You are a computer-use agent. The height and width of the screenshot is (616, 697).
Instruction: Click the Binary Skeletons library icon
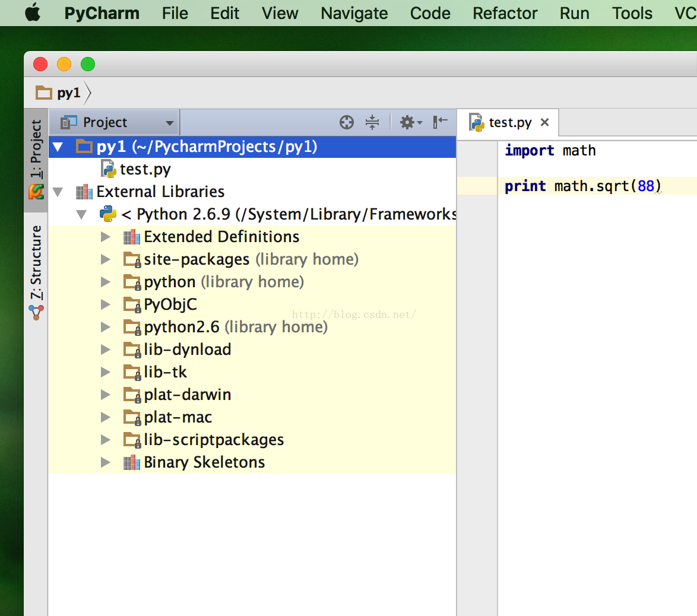pos(132,463)
